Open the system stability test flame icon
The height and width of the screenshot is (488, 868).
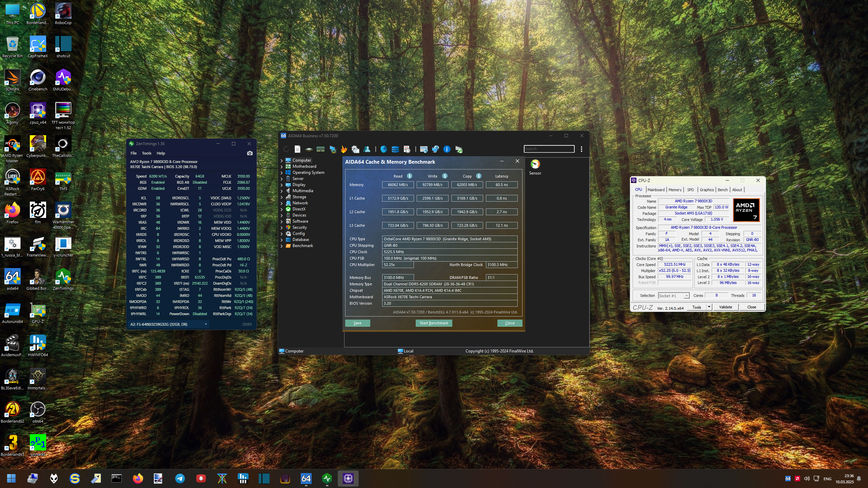pos(344,149)
